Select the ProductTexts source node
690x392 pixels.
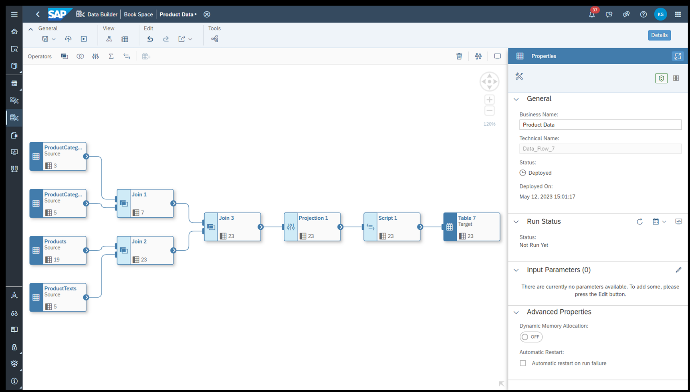tap(58, 297)
